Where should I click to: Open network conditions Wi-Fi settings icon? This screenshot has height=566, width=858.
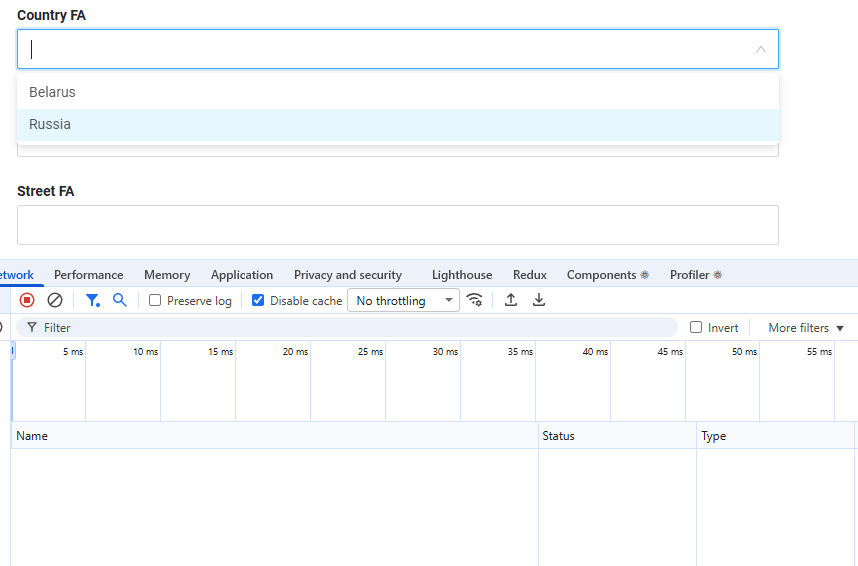pos(475,300)
